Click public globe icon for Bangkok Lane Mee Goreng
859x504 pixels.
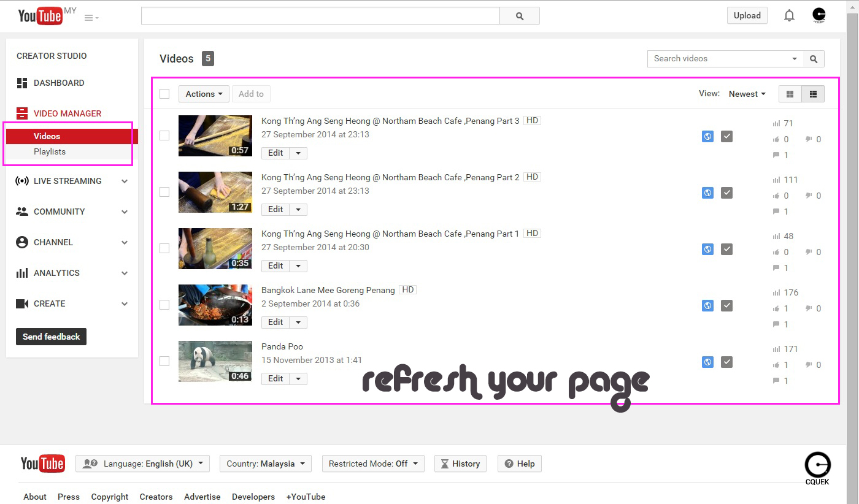pyautogui.click(x=707, y=306)
